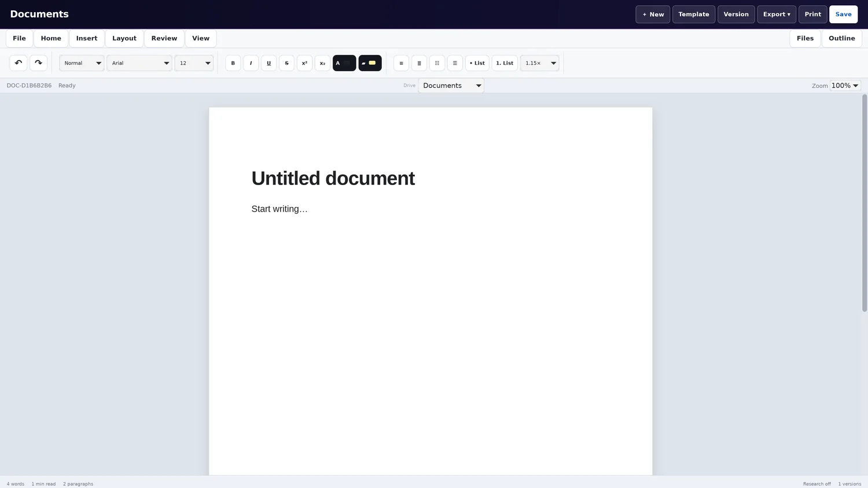Click the Undo arrow icon
Screen dimensions: 868x488
pyautogui.click(x=19, y=63)
